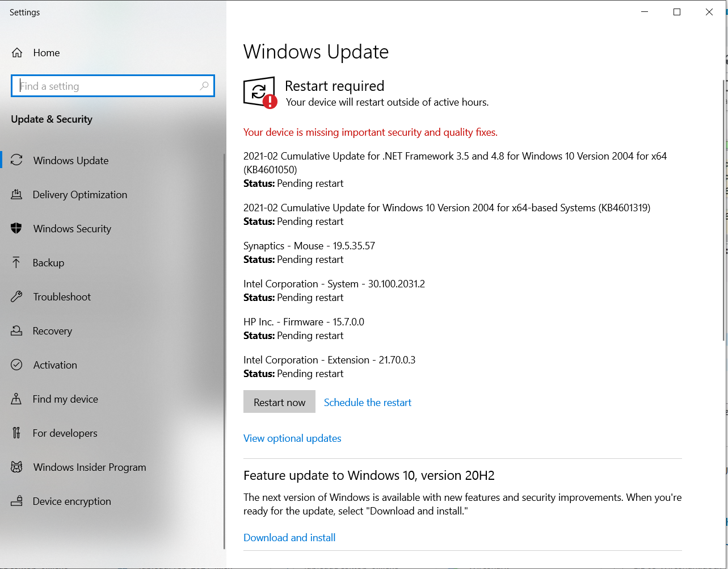Viewport: 728px width, 569px height.
Task: Select Troubleshoot in sidebar
Action: pos(112,296)
